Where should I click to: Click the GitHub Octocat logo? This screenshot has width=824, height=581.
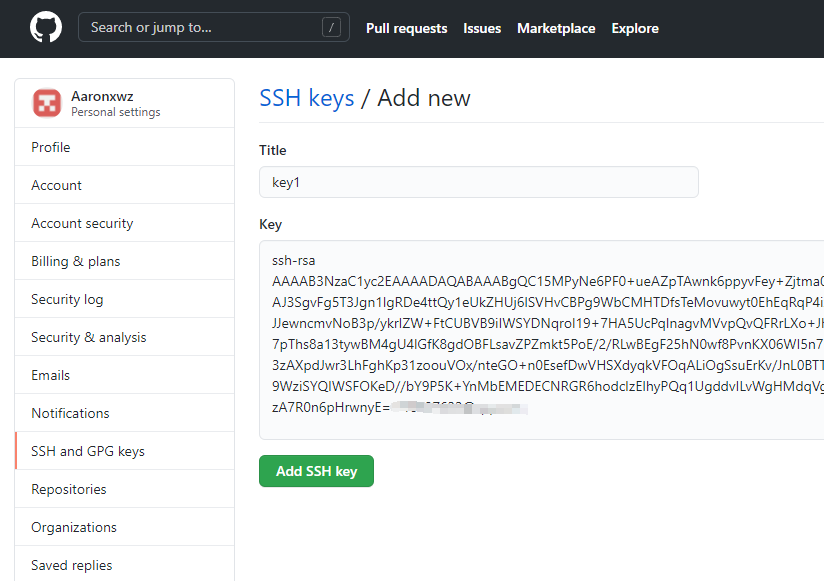pos(46,28)
